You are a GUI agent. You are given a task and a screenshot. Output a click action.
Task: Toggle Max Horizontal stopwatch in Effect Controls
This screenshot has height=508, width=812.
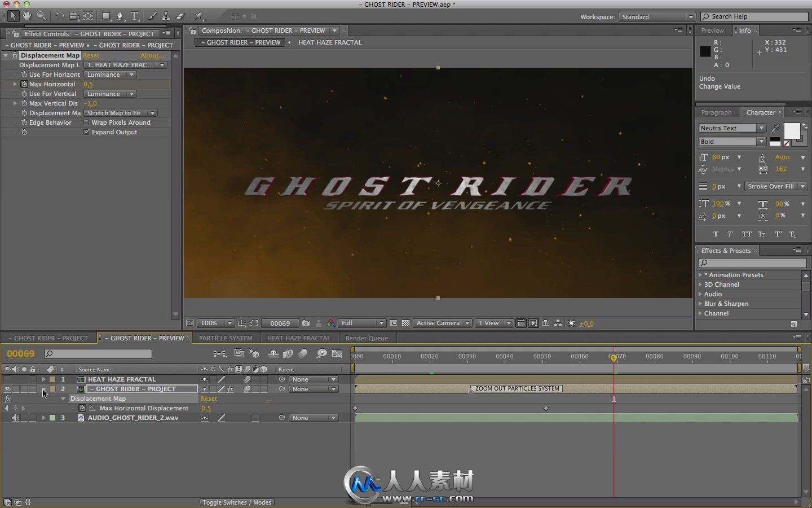24,84
